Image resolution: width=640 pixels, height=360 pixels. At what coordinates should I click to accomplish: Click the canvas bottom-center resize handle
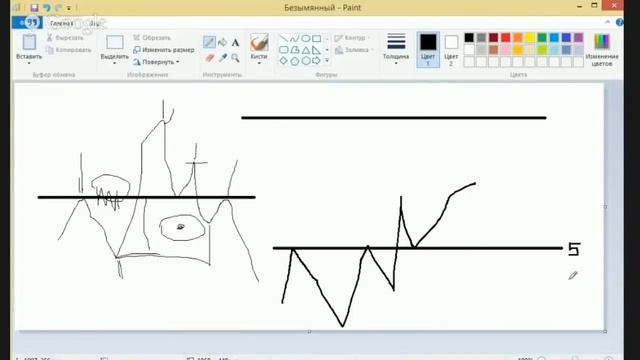click(309, 331)
